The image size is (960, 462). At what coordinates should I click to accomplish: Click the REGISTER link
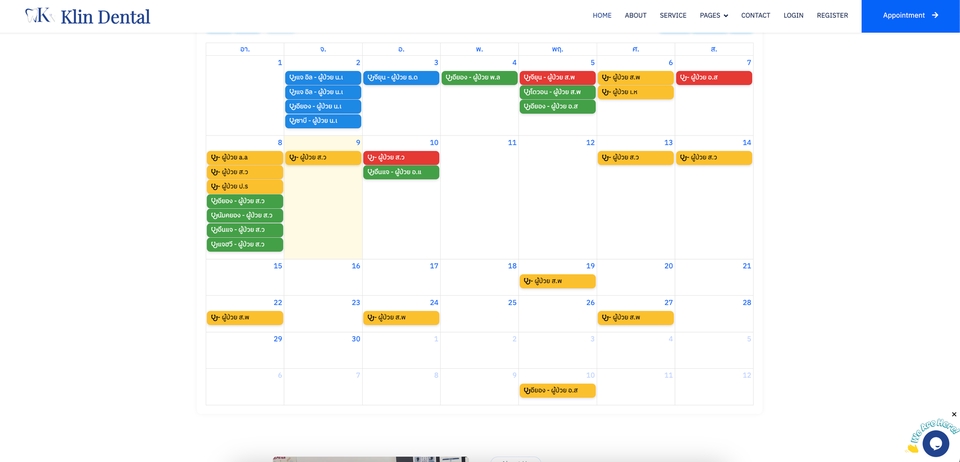(832, 16)
